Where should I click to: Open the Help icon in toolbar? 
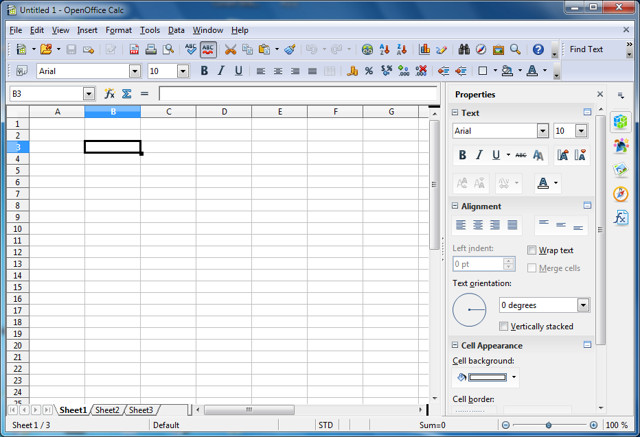click(x=538, y=49)
